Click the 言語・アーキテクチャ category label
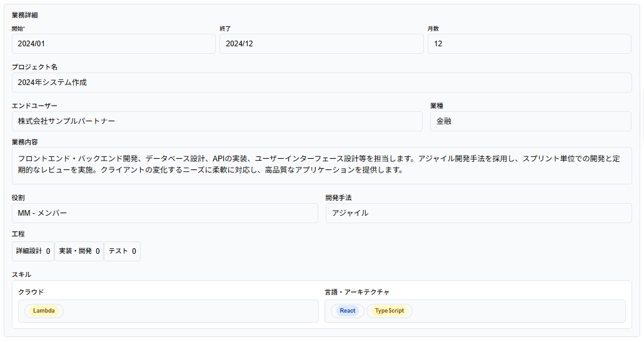644x342 pixels. (x=357, y=293)
